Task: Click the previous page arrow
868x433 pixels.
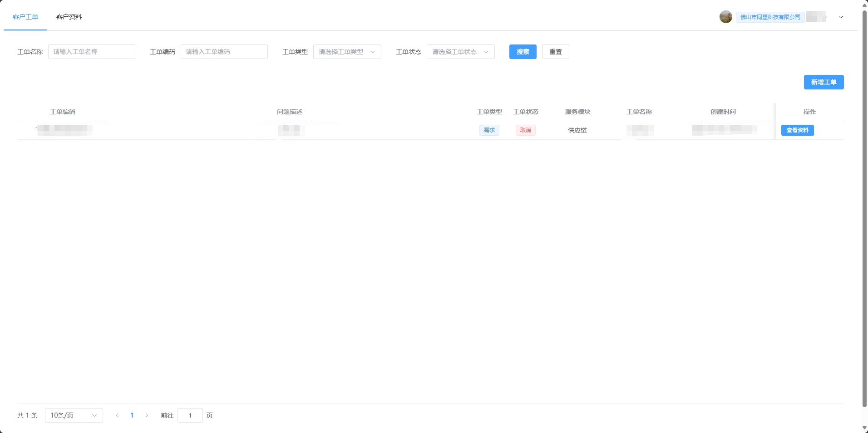Action: click(x=117, y=415)
